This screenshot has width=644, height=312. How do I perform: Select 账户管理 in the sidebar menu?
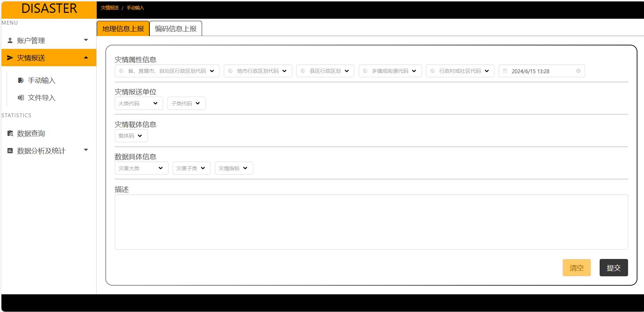pos(49,41)
